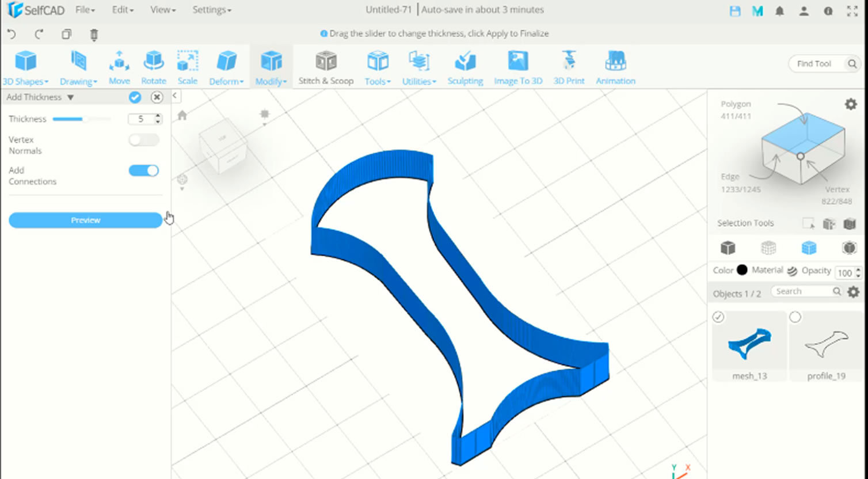Open the Animation tool
The height and width of the screenshot is (479, 868).
tap(615, 68)
